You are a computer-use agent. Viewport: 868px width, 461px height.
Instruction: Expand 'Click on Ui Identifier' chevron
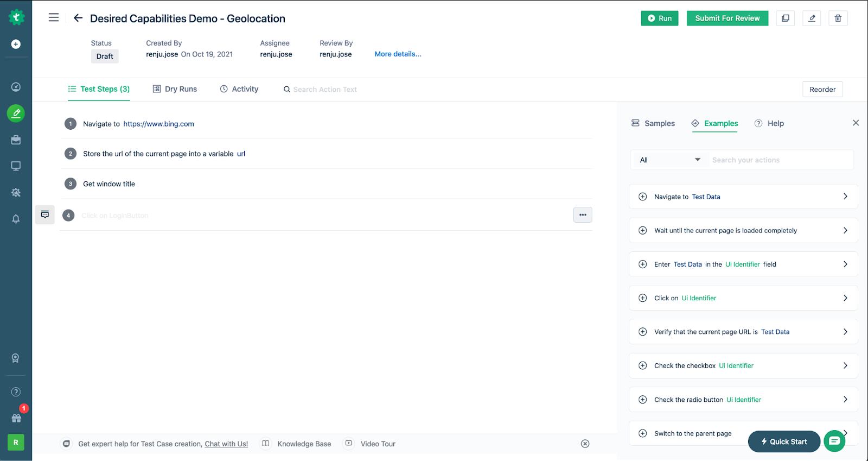tap(845, 298)
